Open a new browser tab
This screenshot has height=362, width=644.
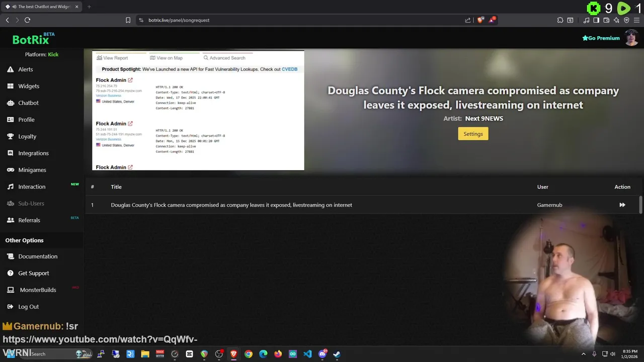click(x=89, y=7)
